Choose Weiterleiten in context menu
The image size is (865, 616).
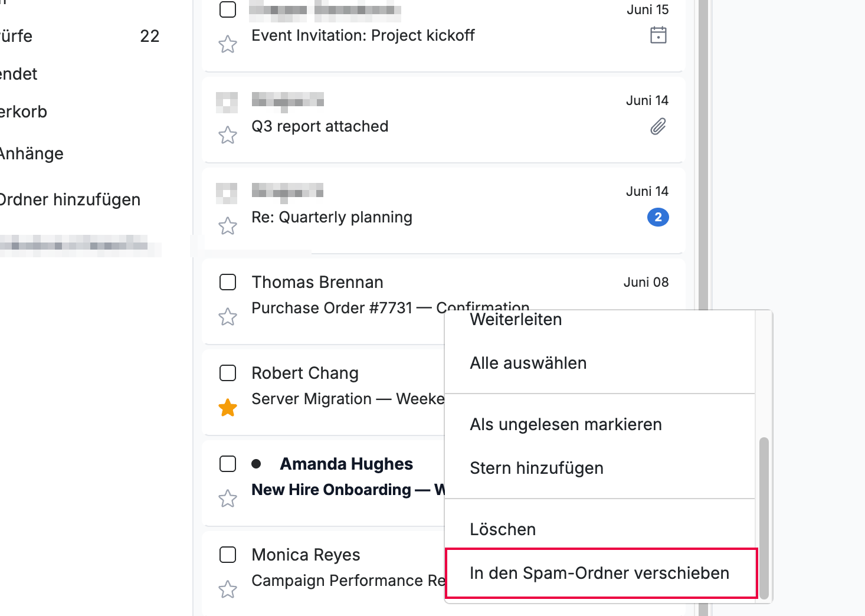pyautogui.click(x=599, y=320)
